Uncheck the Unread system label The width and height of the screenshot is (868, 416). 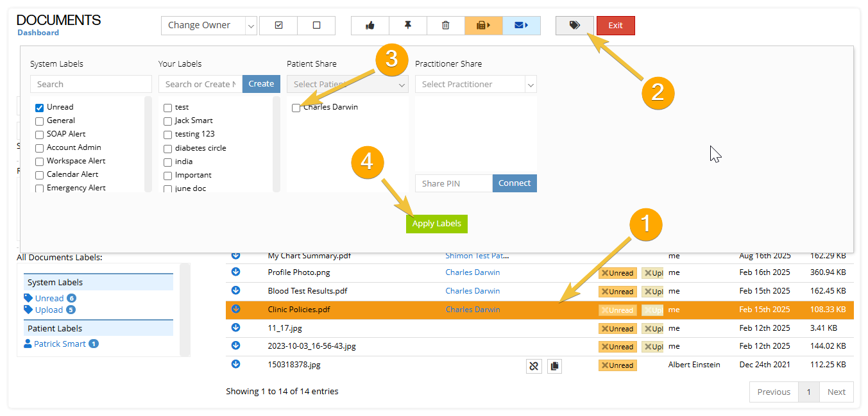tap(40, 108)
